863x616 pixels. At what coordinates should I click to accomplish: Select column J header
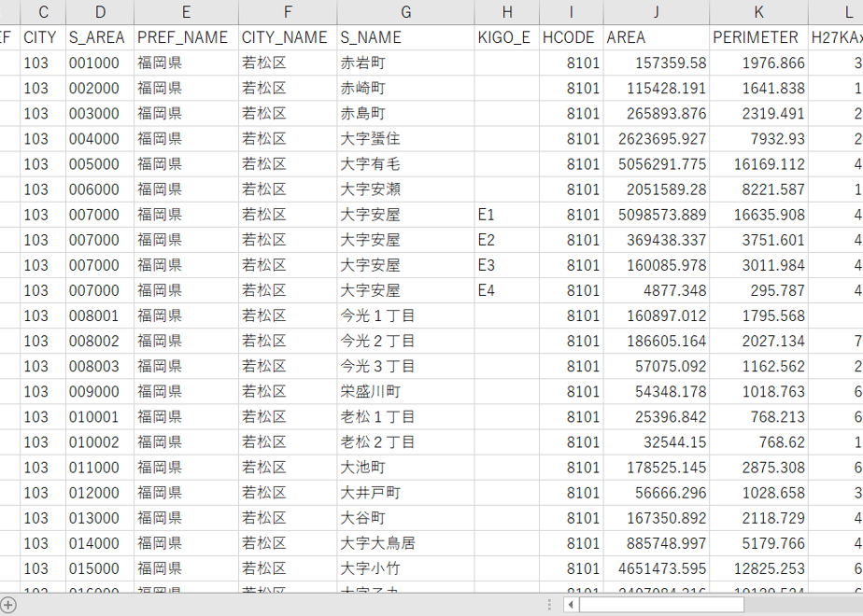656,12
